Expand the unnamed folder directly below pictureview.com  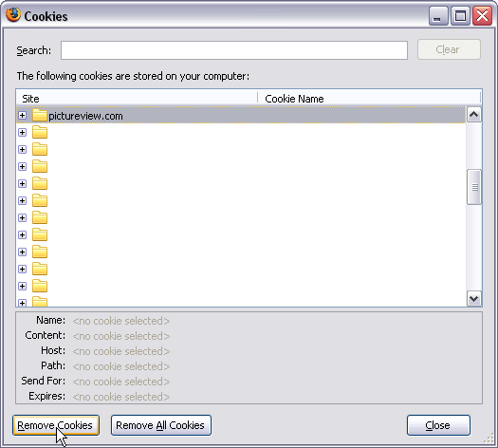(22, 133)
